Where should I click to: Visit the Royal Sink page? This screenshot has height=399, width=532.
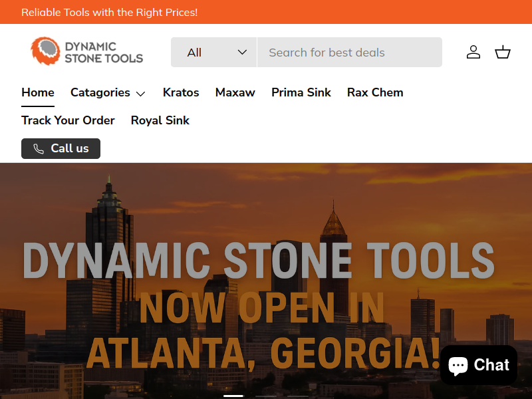pyautogui.click(x=160, y=120)
